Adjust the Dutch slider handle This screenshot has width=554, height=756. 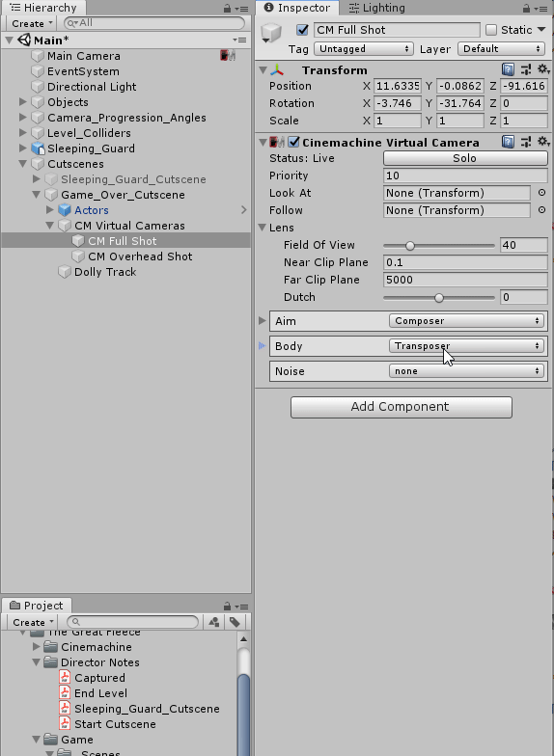pos(438,297)
